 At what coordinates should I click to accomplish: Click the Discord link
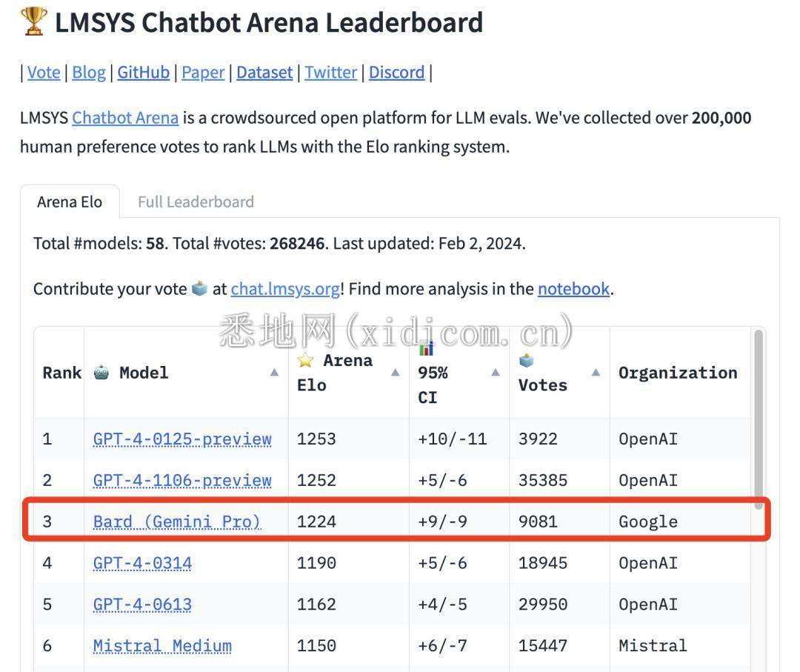(396, 72)
